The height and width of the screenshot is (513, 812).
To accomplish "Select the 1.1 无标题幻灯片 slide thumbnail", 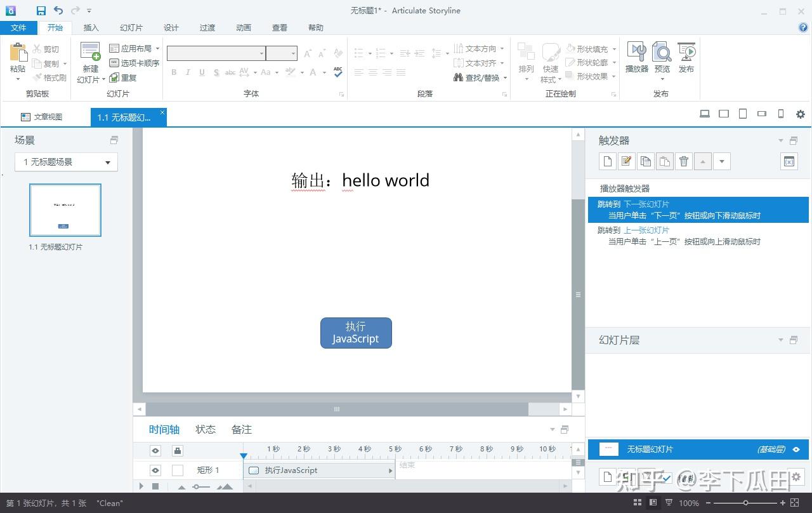I will point(65,210).
